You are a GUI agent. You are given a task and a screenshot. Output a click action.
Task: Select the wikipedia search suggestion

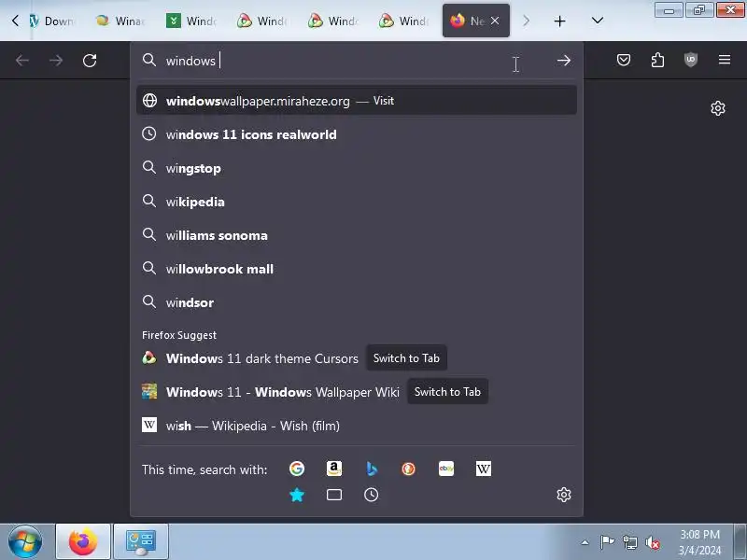[x=357, y=202]
